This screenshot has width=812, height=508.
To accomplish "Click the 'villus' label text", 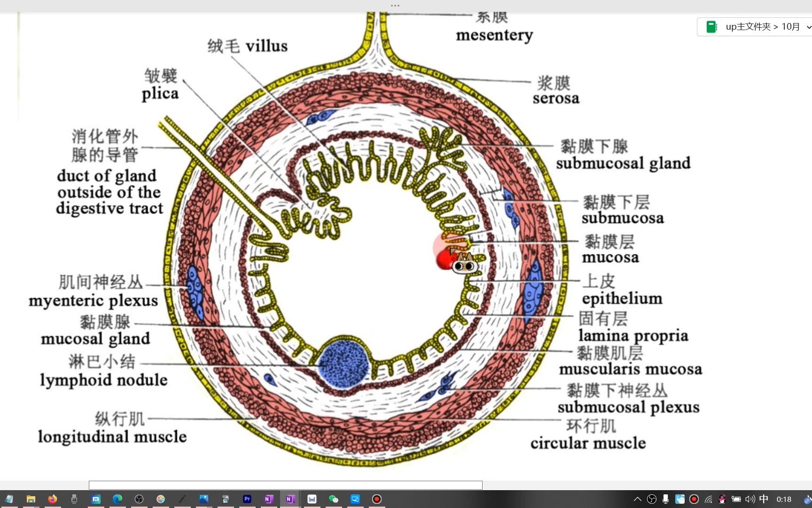I will (266, 46).
